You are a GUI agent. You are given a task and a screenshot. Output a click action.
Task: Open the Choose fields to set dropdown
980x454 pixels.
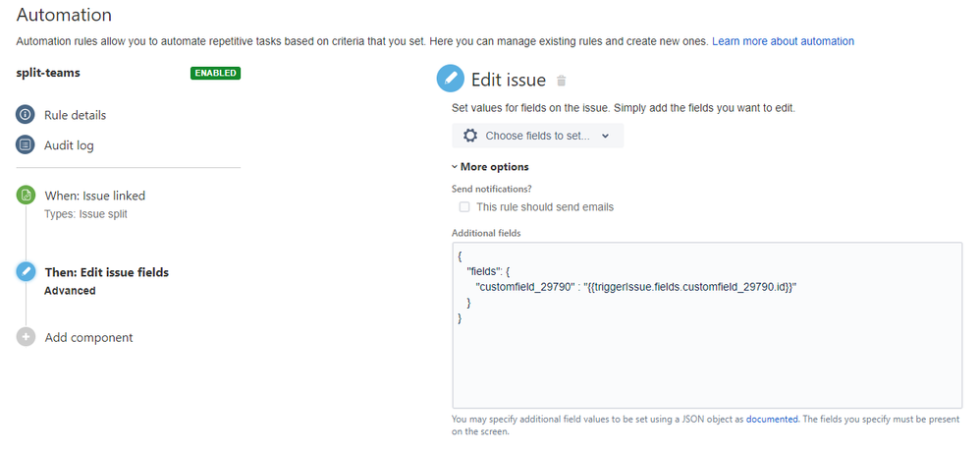click(537, 136)
